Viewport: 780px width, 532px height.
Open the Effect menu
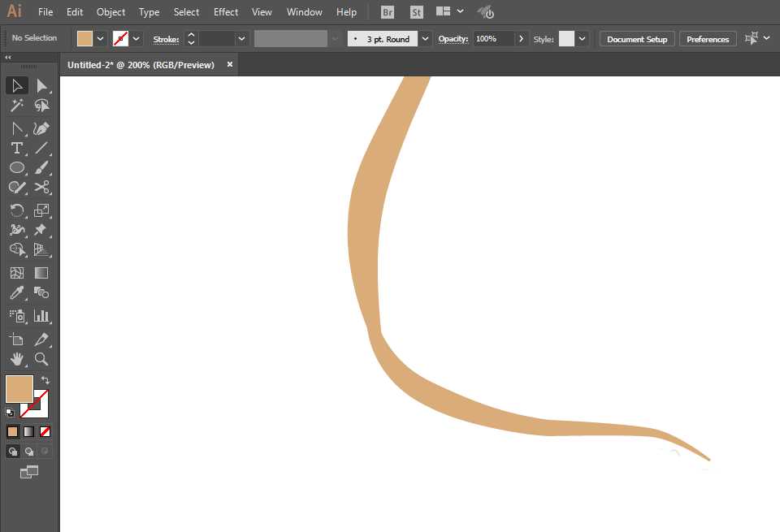(x=226, y=12)
